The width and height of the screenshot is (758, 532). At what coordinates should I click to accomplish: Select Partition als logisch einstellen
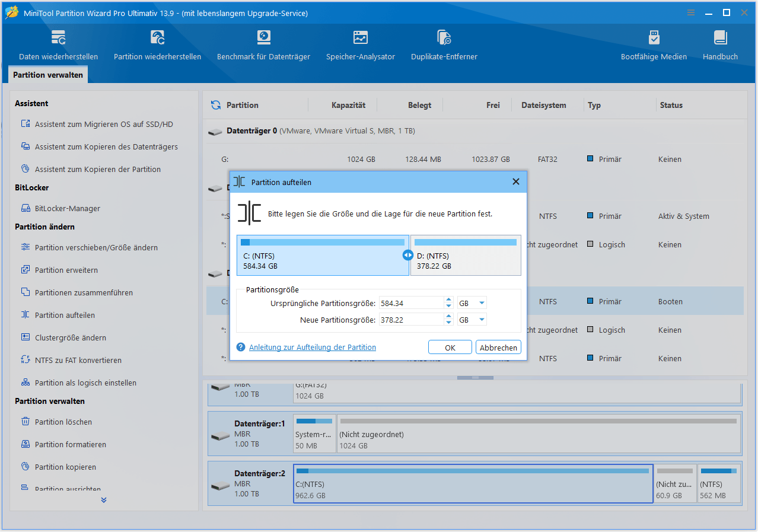click(85, 383)
